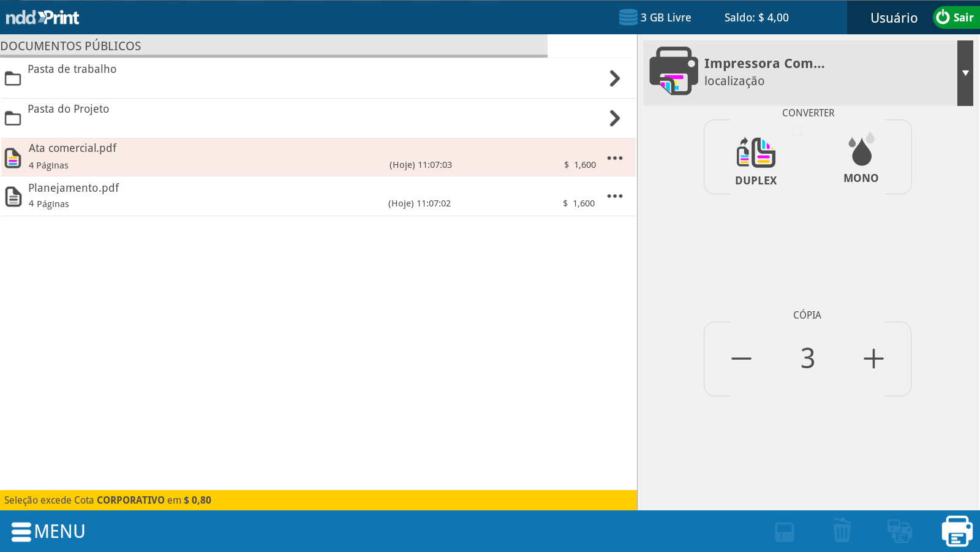980x552 pixels.
Task: Open the MENU hamburger button
Action: point(48,531)
